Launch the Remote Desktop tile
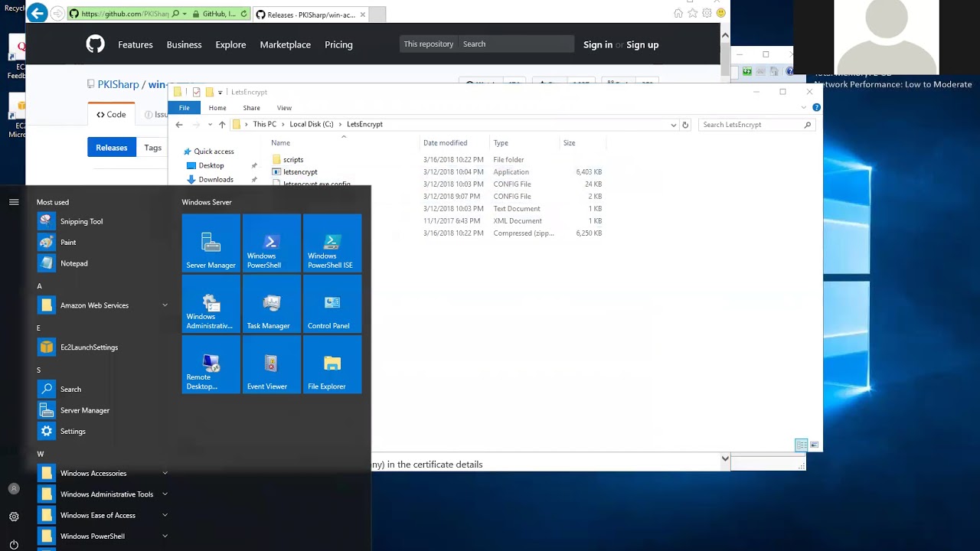The height and width of the screenshot is (551, 980). tap(211, 364)
